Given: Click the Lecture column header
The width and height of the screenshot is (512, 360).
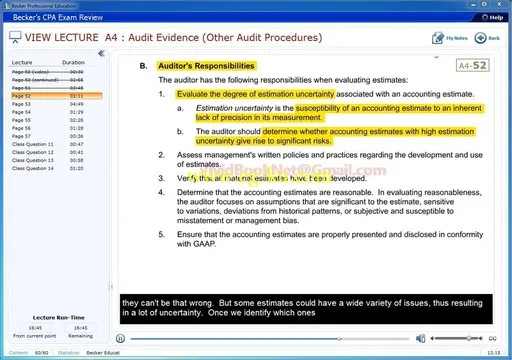Looking at the screenshot, I should click(x=22, y=62).
